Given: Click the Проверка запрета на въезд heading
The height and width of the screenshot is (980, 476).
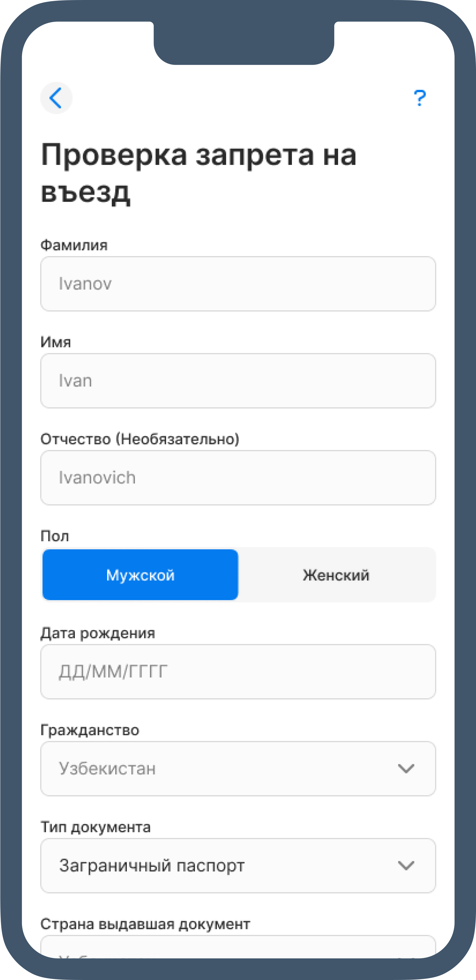Looking at the screenshot, I should click(199, 173).
